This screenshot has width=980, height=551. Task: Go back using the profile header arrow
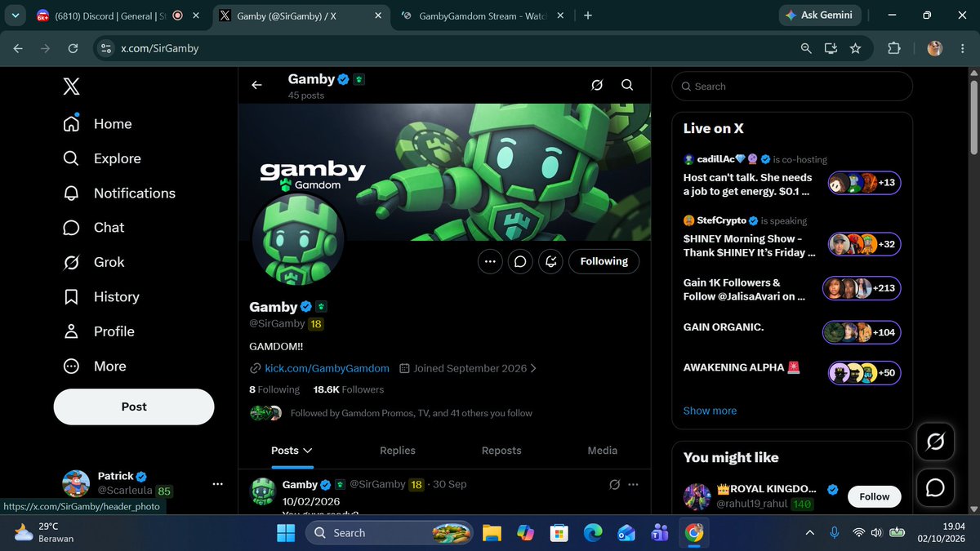click(256, 85)
